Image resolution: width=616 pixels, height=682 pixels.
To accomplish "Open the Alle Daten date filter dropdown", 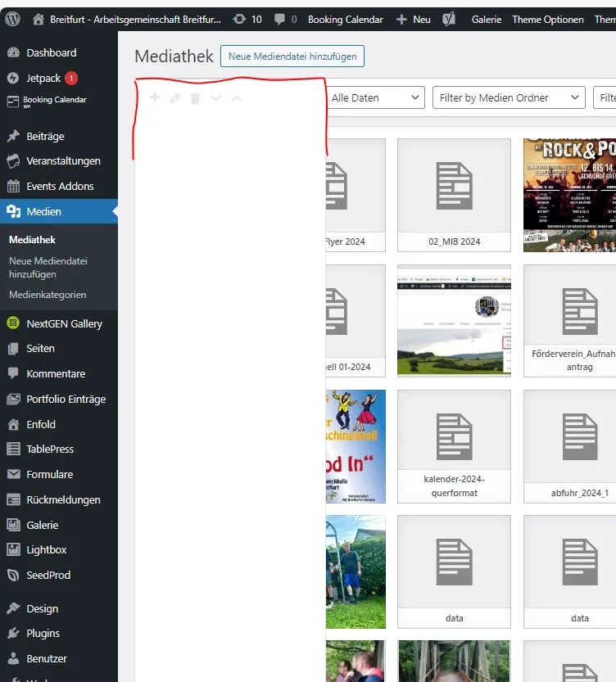I will click(375, 98).
